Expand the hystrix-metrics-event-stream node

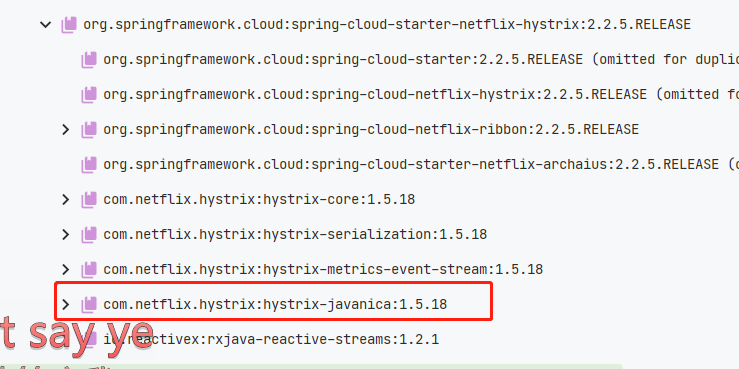pos(66,270)
